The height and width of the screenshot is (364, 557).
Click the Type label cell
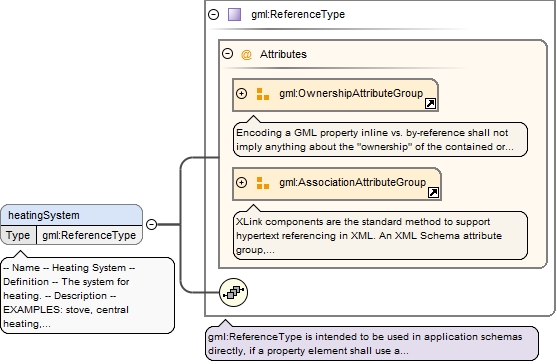[x=18, y=235]
